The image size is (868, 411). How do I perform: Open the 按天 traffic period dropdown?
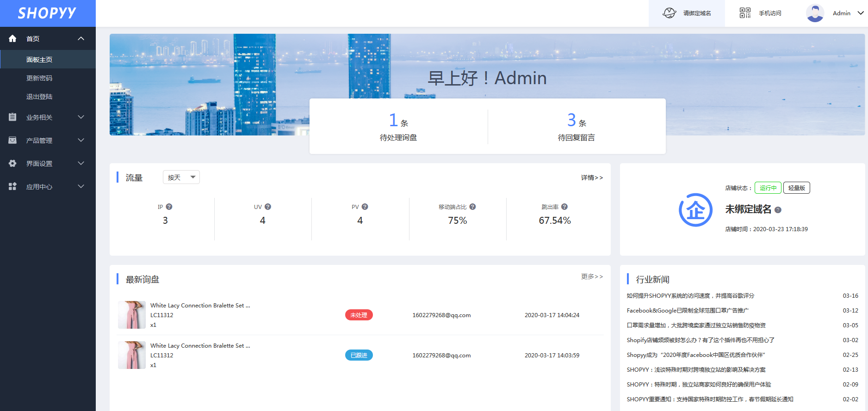[x=181, y=177]
